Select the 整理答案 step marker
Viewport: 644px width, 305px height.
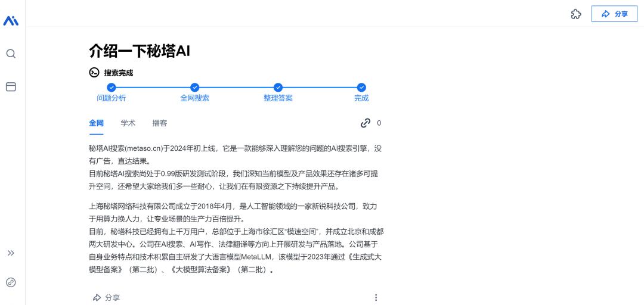(x=278, y=88)
